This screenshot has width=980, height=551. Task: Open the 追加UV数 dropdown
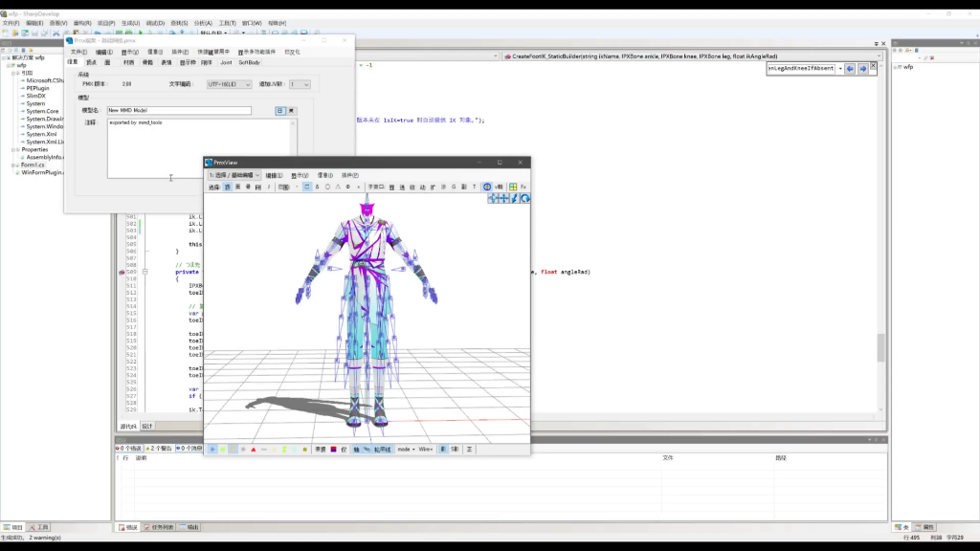pos(300,84)
